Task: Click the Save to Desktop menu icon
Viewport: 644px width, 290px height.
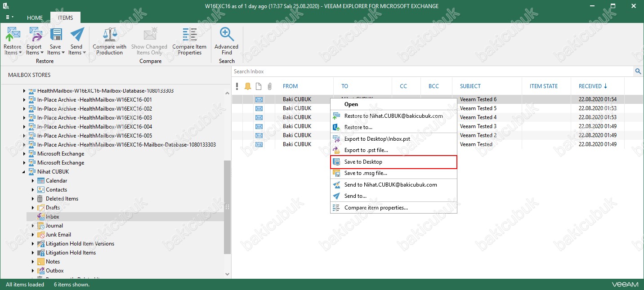Action: pos(336,162)
